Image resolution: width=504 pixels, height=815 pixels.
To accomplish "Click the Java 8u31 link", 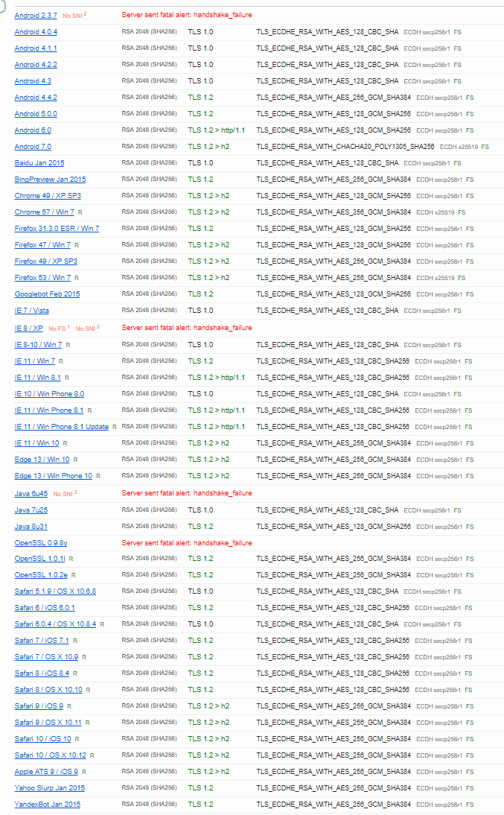I will (x=31, y=527).
